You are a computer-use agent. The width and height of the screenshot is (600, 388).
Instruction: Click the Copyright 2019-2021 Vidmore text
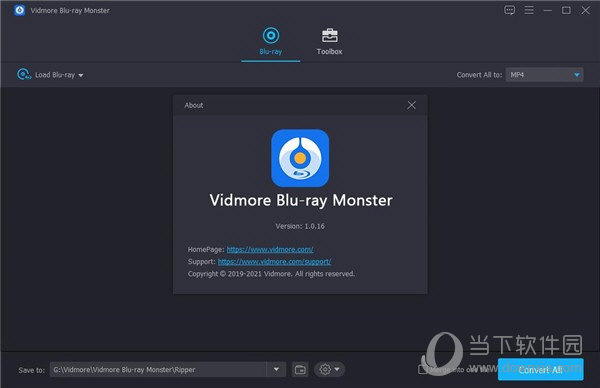click(x=271, y=274)
